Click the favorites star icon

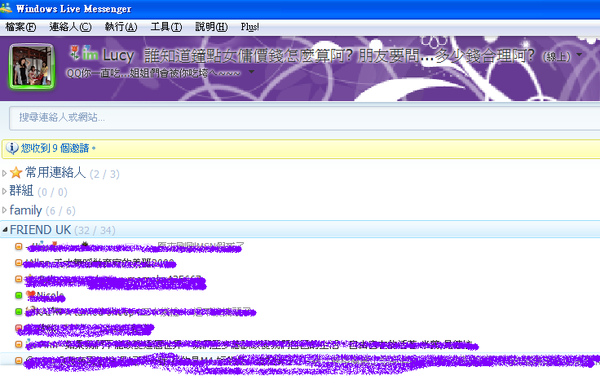tap(16, 173)
